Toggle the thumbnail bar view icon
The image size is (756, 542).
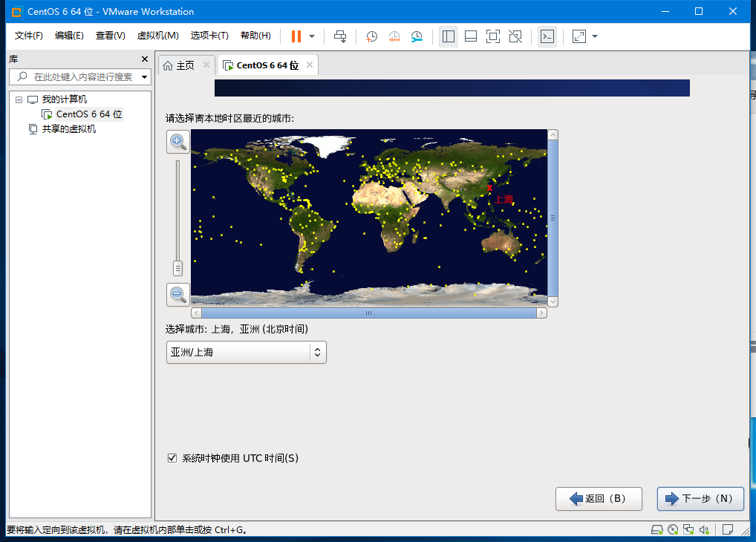point(471,36)
